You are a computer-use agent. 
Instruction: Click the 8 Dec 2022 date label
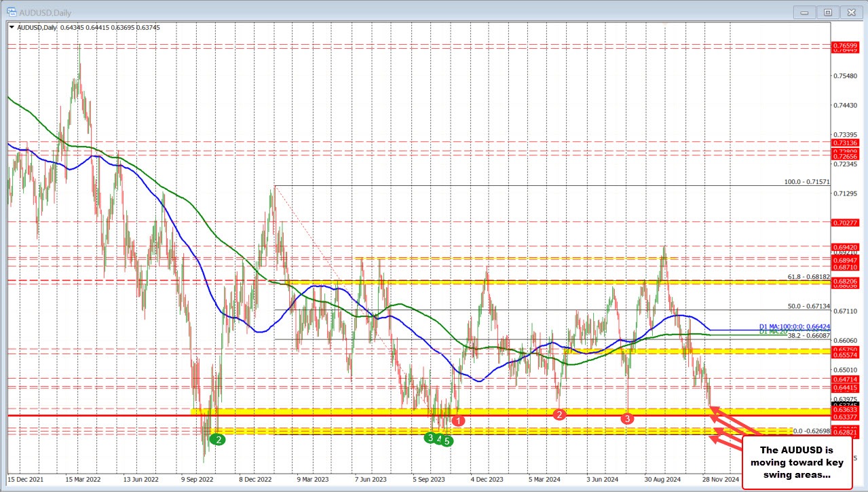click(257, 478)
